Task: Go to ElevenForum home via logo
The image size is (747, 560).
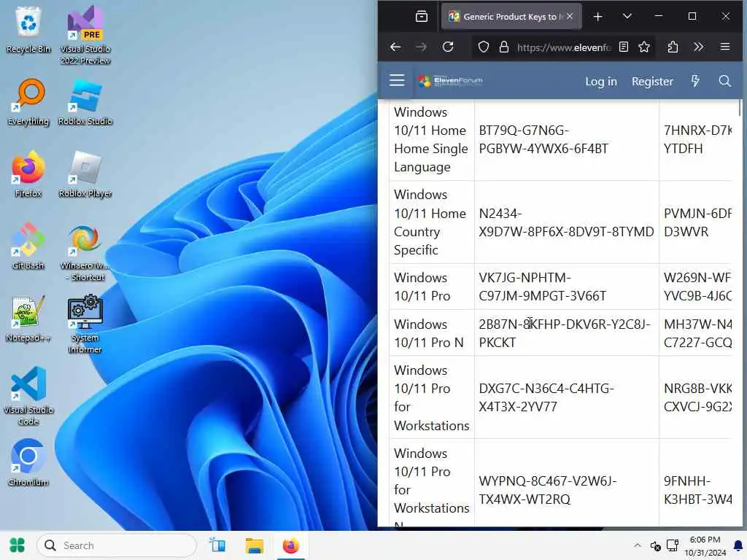Action: (x=450, y=81)
